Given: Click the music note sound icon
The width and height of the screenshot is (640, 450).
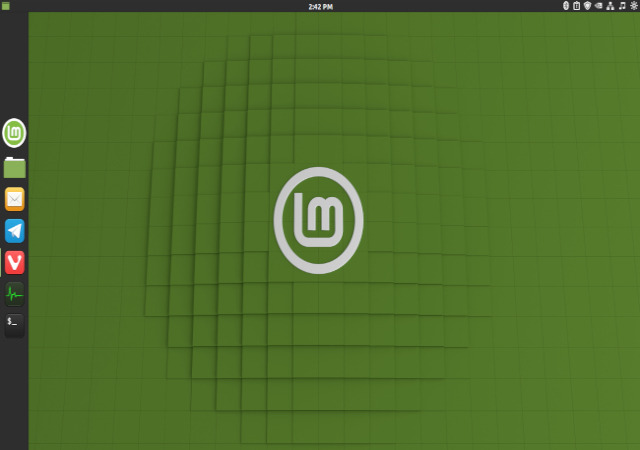Looking at the screenshot, I should [x=622, y=6].
